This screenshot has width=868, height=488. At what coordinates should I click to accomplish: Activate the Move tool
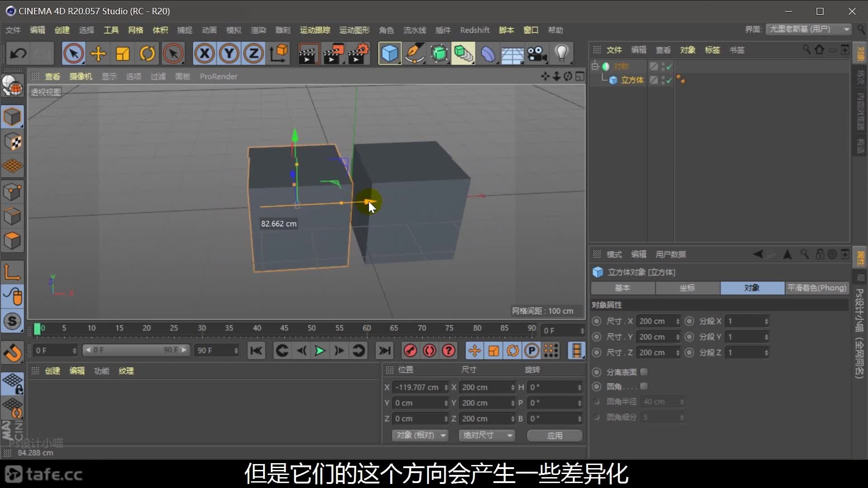coord(98,53)
